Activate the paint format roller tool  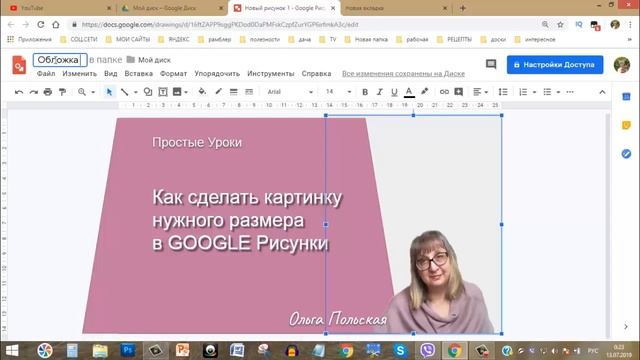[x=62, y=92]
